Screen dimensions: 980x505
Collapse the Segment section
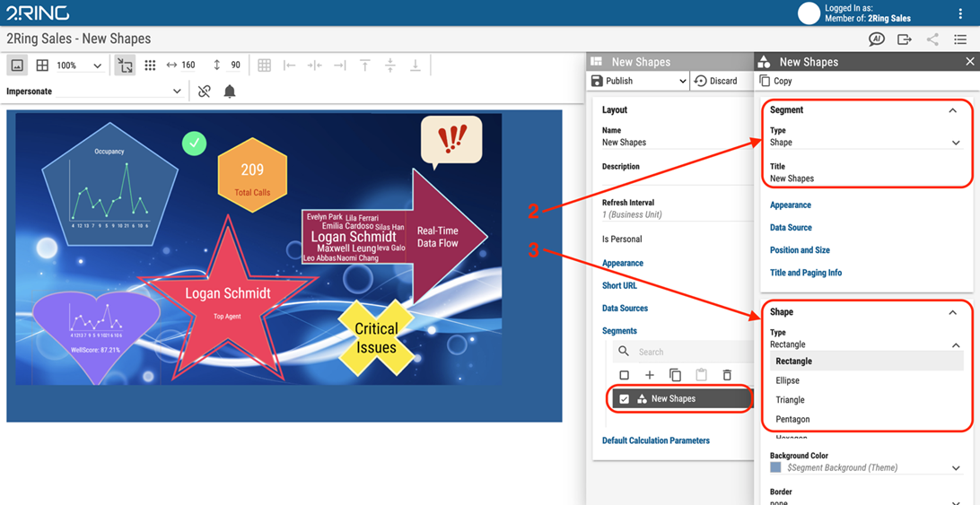pyautogui.click(x=952, y=110)
